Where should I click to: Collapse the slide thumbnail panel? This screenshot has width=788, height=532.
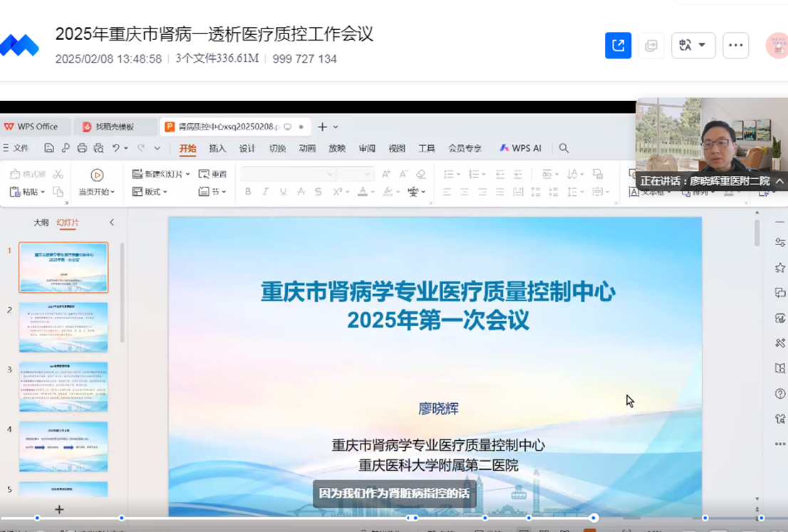(112, 222)
